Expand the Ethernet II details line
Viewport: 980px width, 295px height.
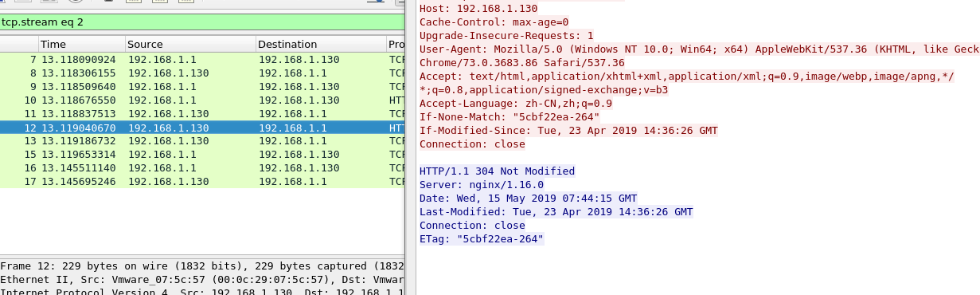(x=202, y=280)
